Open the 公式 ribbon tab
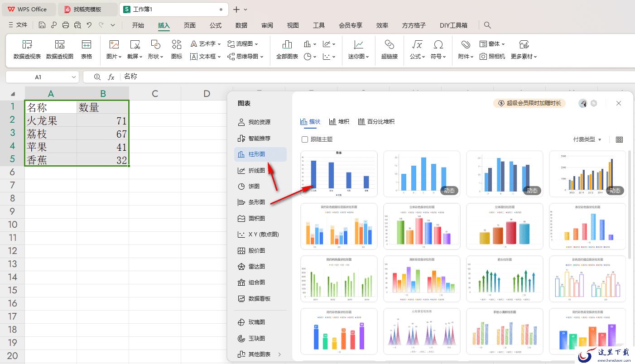 [x=216, y=25]
